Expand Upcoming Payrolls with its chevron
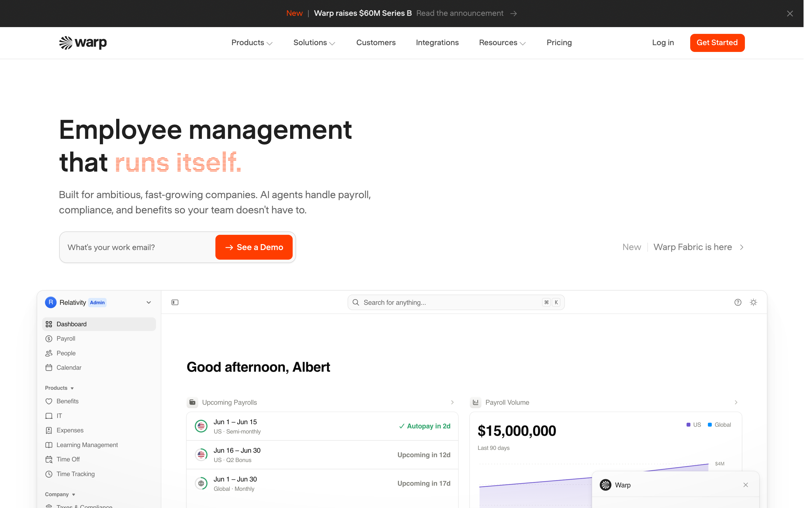 coord(452,402)
